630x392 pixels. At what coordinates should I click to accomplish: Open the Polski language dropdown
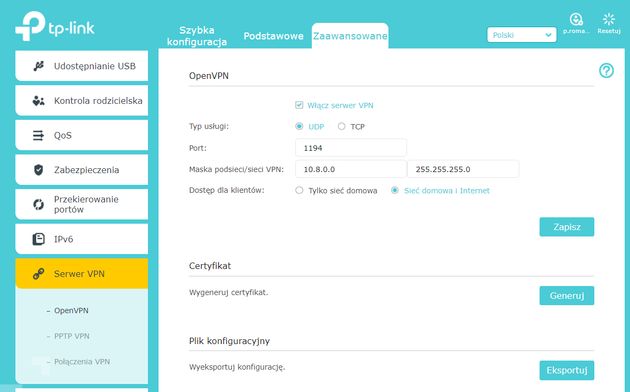(x=522, y=35)
